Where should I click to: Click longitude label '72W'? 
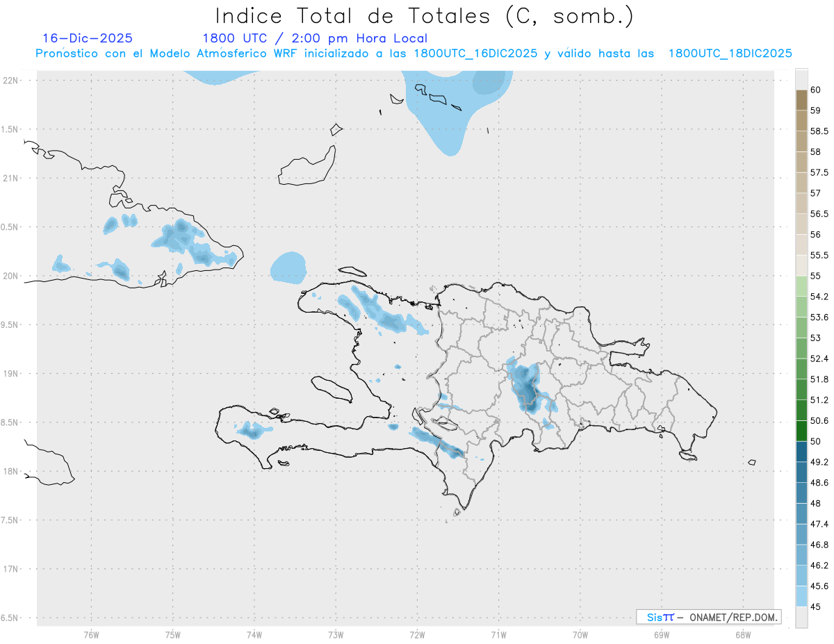point(417,634)
